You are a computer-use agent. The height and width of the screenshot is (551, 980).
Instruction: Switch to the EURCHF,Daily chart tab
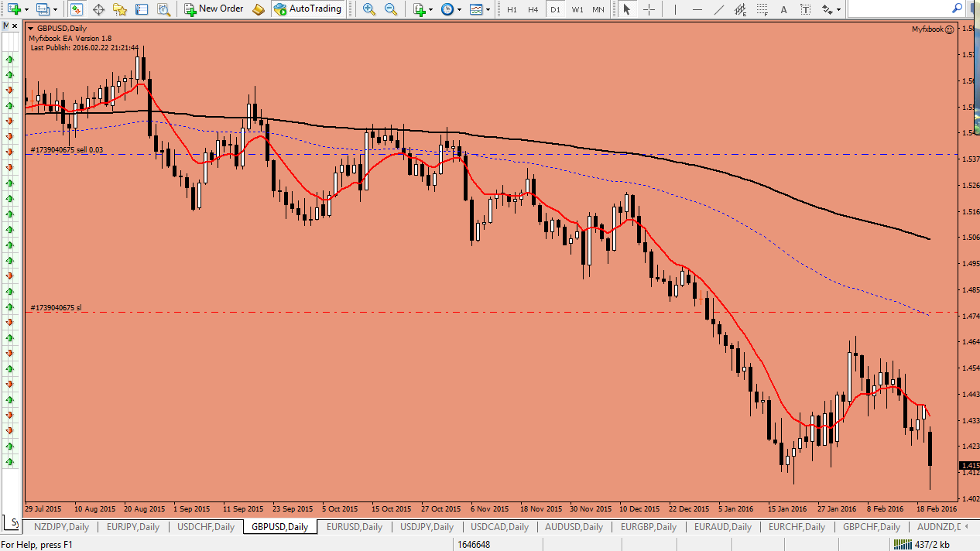[797, 527]
